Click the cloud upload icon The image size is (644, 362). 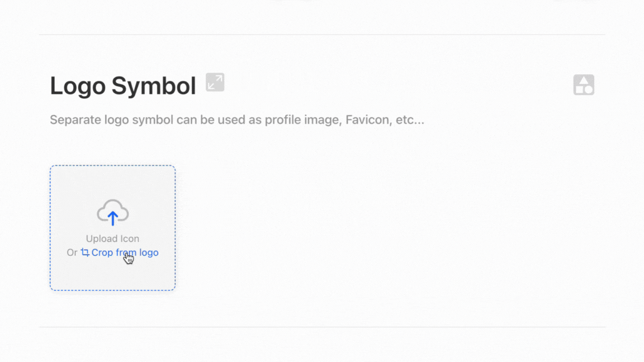click(x=112, y=213)
